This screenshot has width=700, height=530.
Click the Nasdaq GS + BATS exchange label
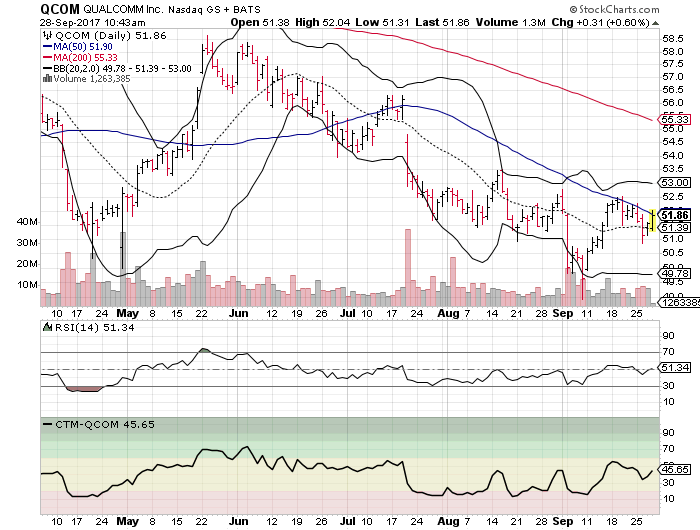click(x=214, y=9)
